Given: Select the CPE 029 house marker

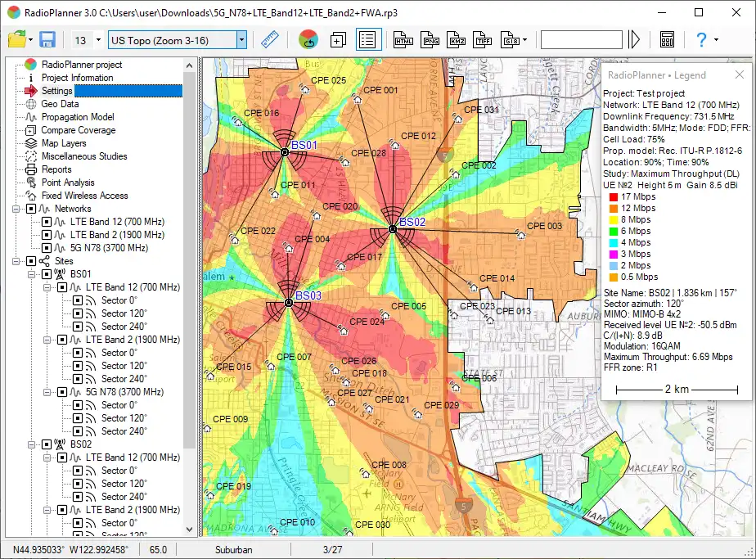Looking at the screenshot, I should click(x=417, y=414).
